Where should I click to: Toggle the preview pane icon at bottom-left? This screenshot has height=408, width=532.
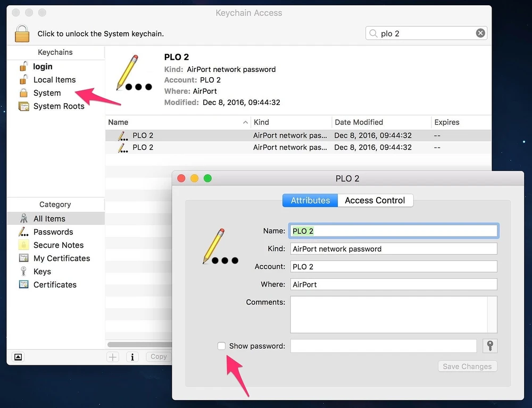(x=18, y=357)
